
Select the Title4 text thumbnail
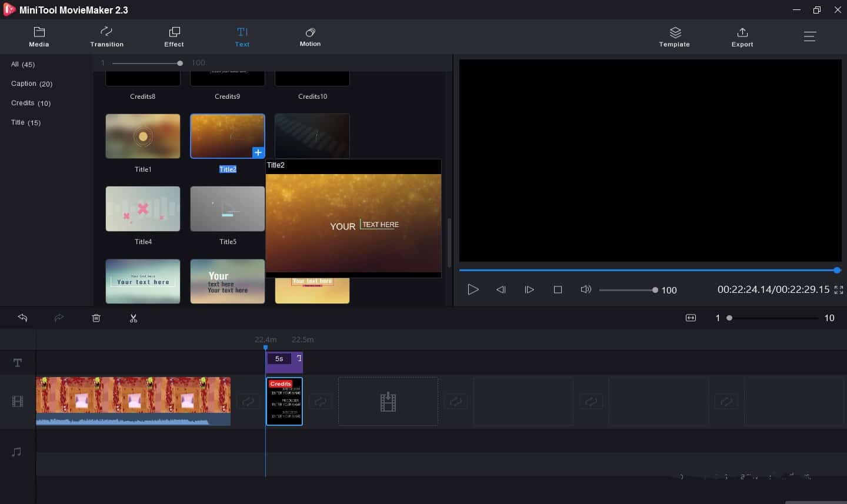(x=143, y=209)
